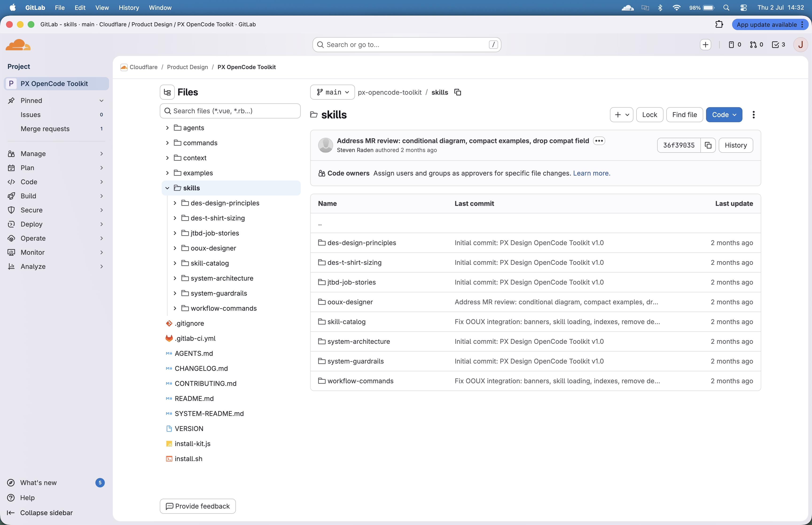Expand the context folder in tree
This screenshot has height=525, width=812.
pos(167,158)
